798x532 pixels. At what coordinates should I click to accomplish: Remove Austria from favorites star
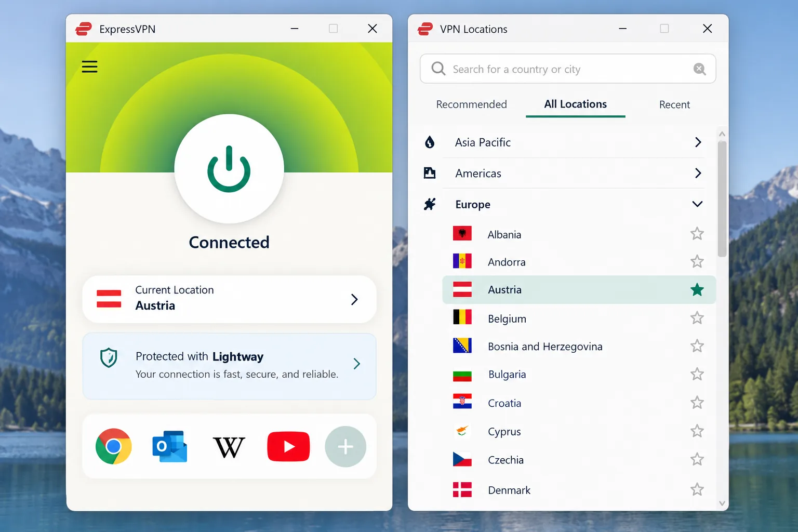[697, 289]
